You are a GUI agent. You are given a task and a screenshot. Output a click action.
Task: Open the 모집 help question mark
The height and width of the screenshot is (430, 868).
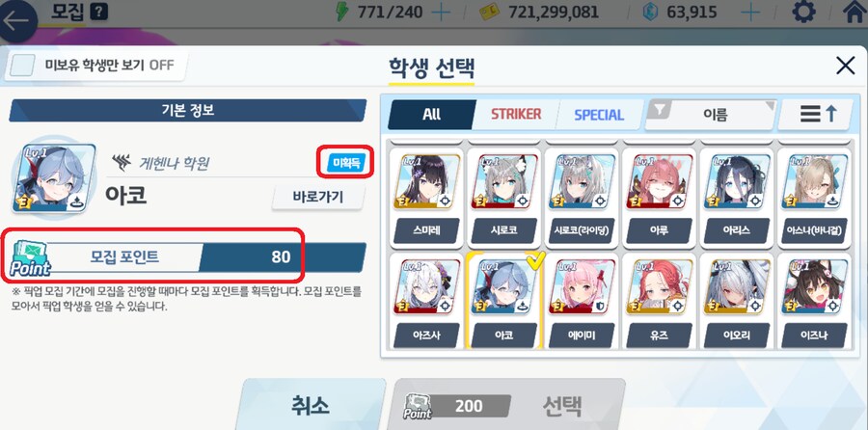[x=98, y=12]
